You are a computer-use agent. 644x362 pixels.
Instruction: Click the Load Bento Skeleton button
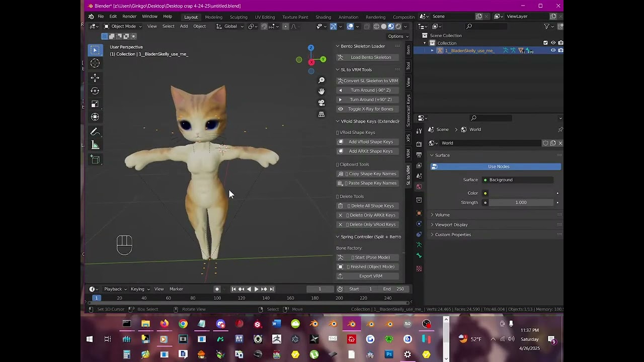coord(368,57)
